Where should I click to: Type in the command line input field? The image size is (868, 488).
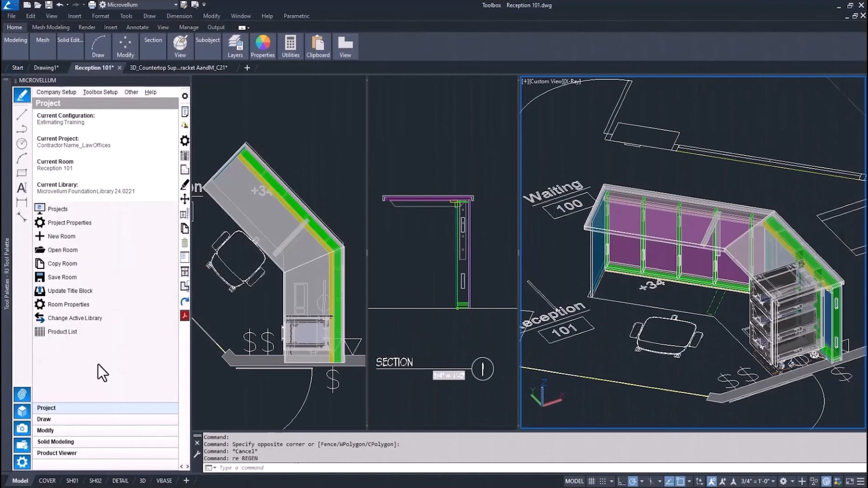533,468
